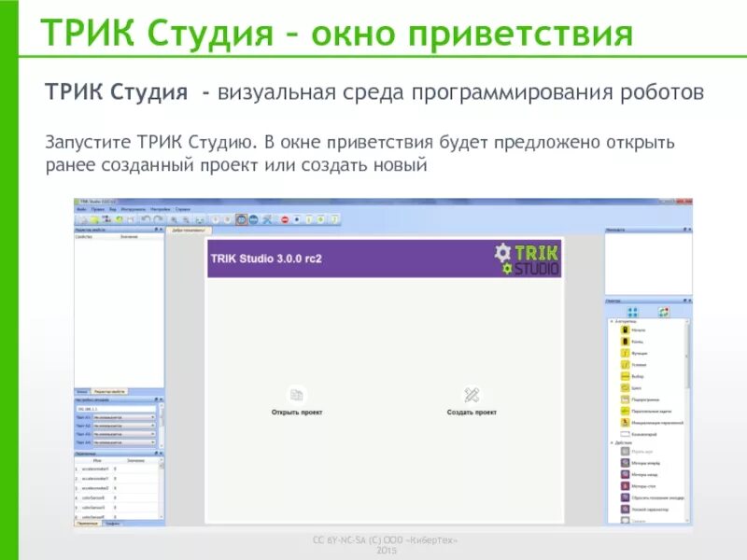The image size is (747, 560).
Task: Open the Настройки menu
Action: point(160,209)
